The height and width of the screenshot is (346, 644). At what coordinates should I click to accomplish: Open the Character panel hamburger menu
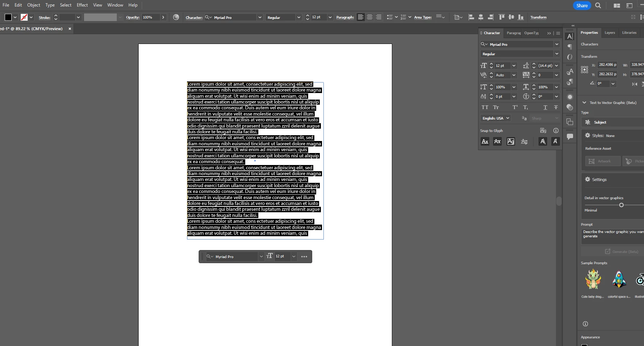point(558,33)
